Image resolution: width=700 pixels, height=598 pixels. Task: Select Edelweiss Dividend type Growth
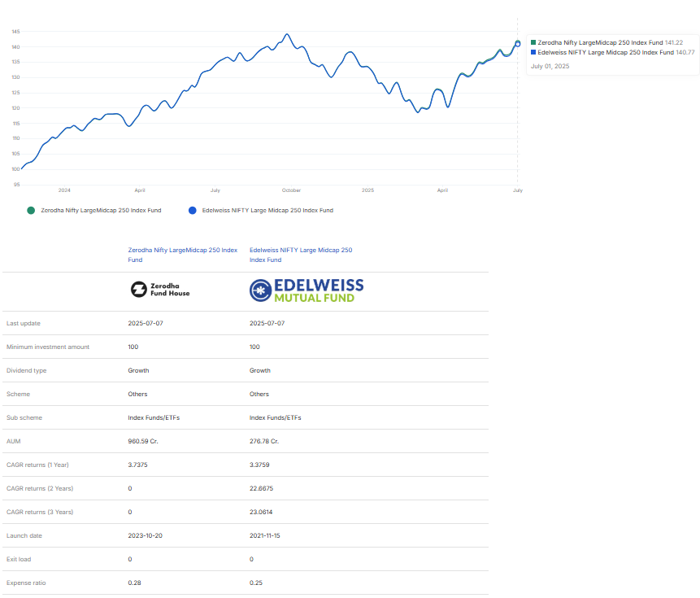(x=260, y=371)
